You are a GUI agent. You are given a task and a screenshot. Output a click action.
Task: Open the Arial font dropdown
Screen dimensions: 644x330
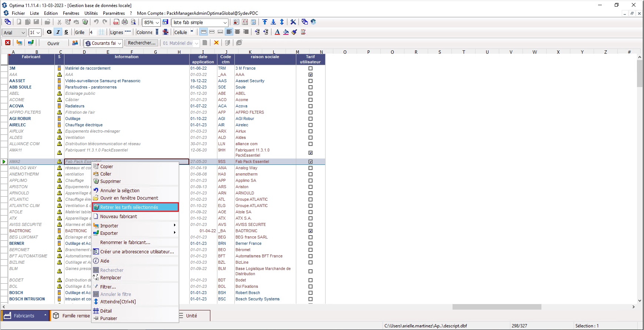pos(23,33)
